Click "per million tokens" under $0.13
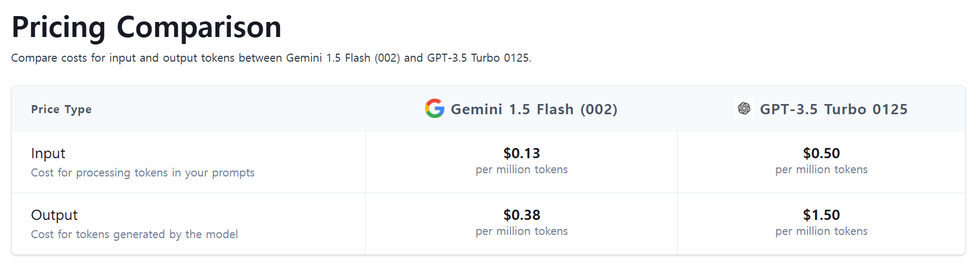980x266 pixels. 521,169
